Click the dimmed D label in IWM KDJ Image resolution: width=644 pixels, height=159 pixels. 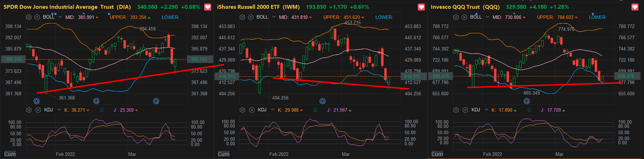click(316, 110)
